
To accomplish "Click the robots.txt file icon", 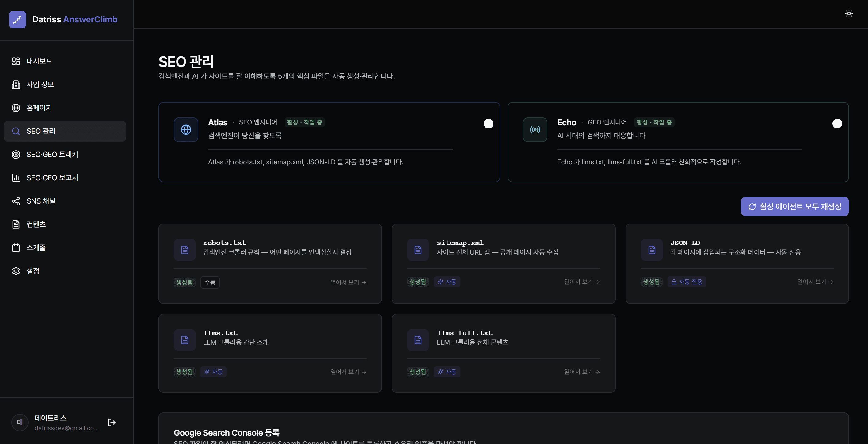I will coord(185,250).
